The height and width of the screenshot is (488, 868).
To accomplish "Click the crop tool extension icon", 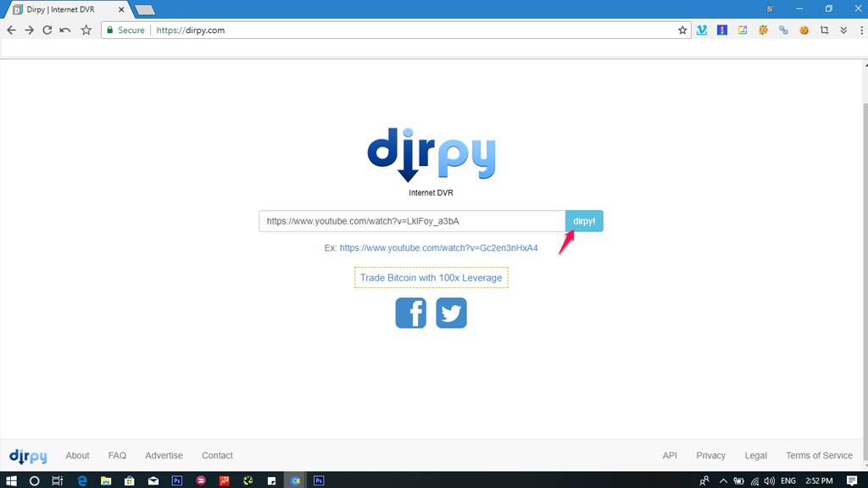I will tap(824, 30).
